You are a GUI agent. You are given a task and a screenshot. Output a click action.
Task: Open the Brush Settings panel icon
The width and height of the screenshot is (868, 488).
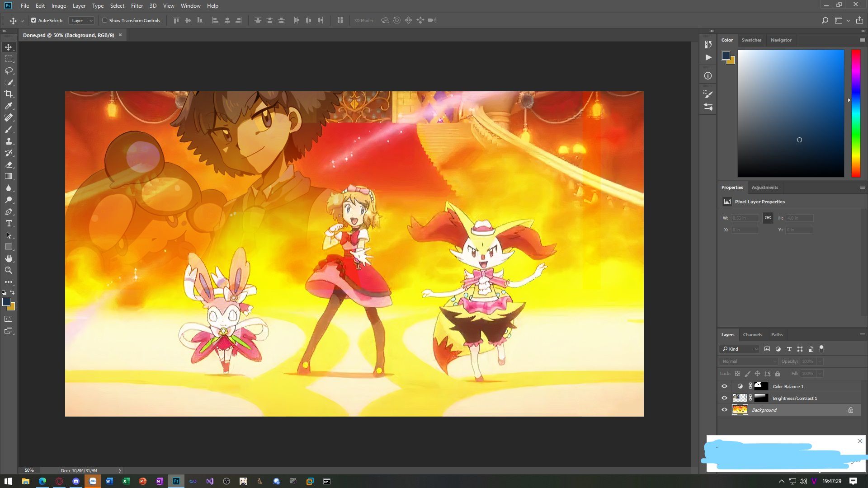click(708, 94)
